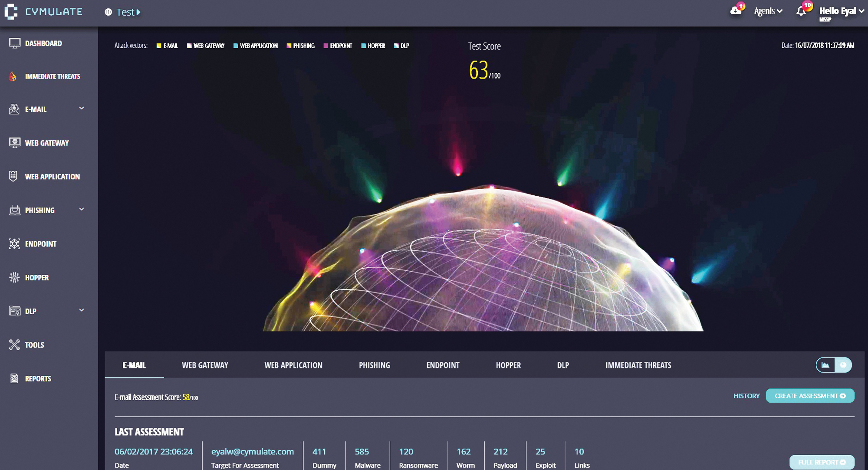Select the Immediate Threats tab
This screenshot has width=868, height=470.
point(638,365)
